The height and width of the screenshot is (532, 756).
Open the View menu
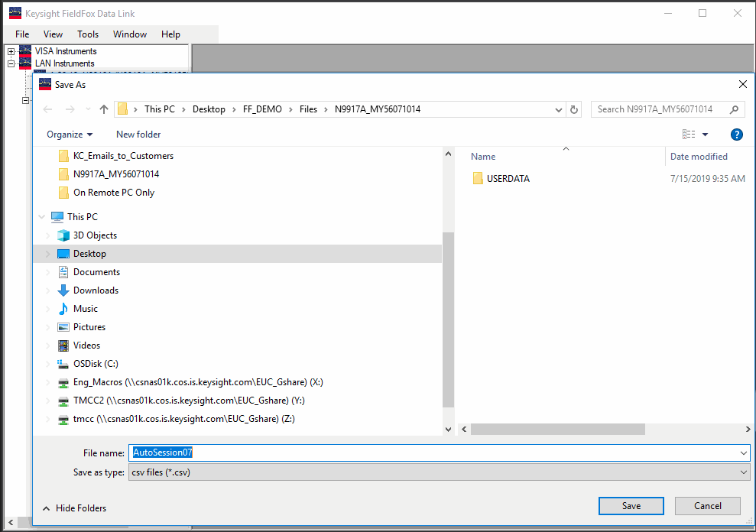tap(52, 34)
